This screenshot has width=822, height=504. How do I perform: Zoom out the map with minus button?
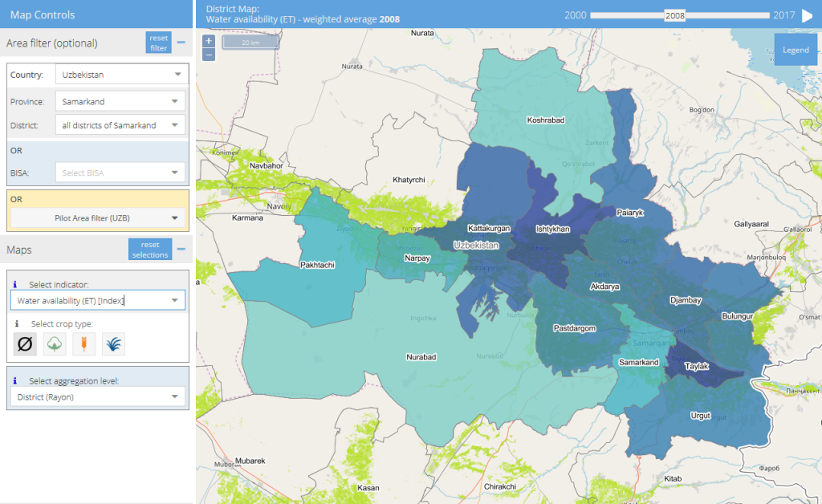tap(209, 55)
